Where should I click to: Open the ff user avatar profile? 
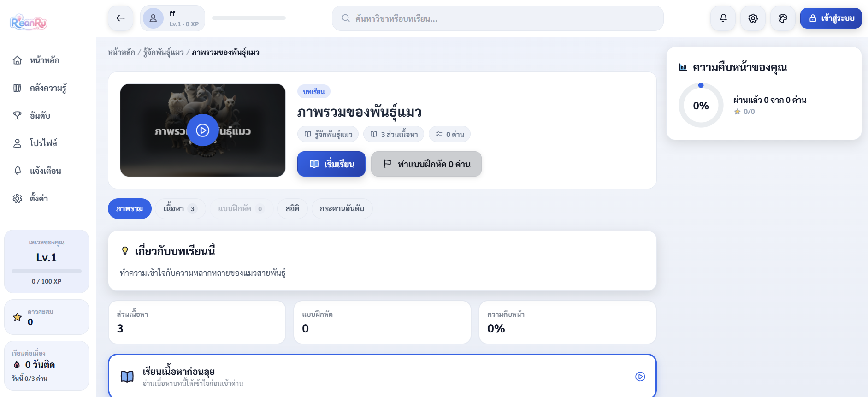coord(153,18)
